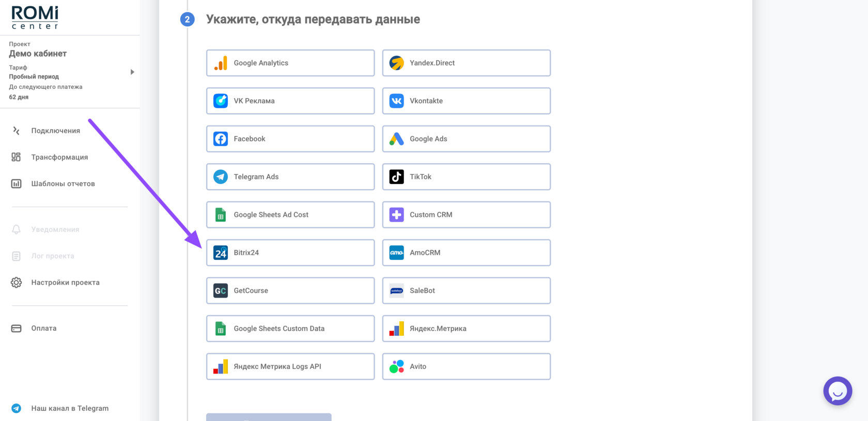This screenshot has width=868, height=421.
Task: Open the chat support bubble
Action: click(x=838, y=391)
